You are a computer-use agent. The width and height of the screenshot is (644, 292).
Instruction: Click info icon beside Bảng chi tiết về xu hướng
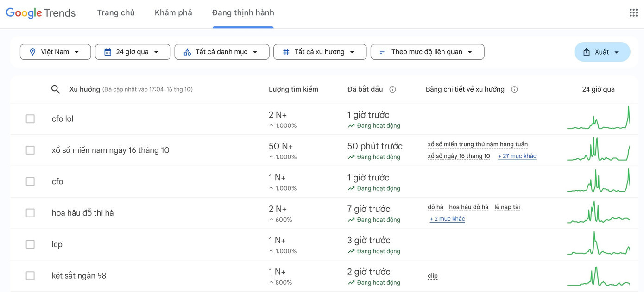[x=514, y=89]
